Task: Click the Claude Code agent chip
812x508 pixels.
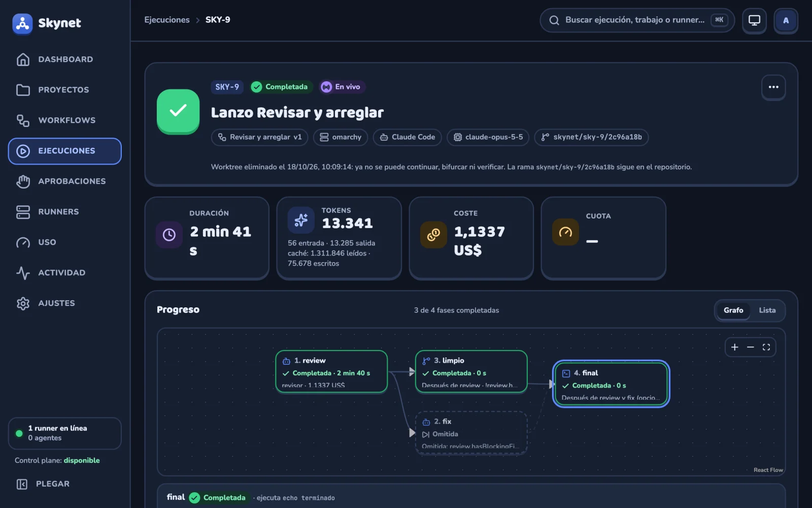Action: (408, 137)
